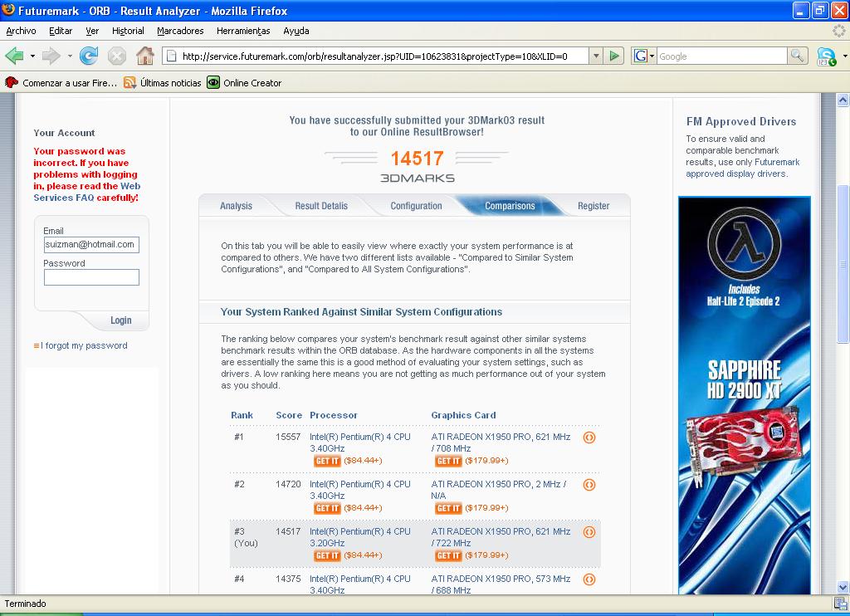Click the vertical scrollbar thumb
Viewport: 850px width, 616px height.
[843, 264]
